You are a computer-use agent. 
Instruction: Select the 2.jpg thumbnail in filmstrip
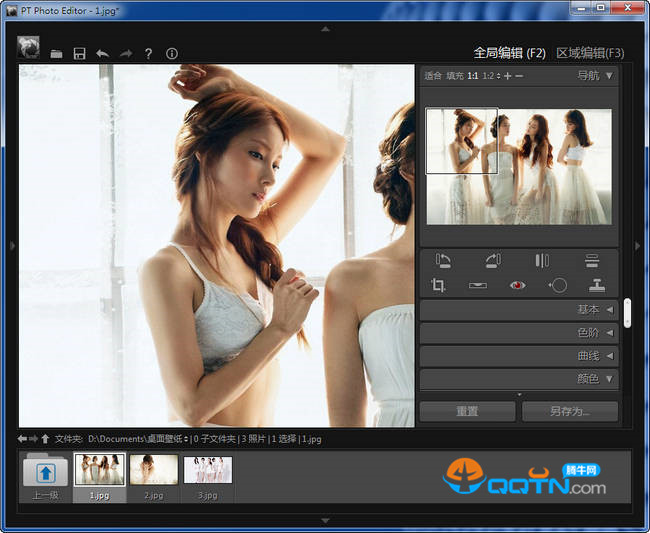[x=153, y=475]
